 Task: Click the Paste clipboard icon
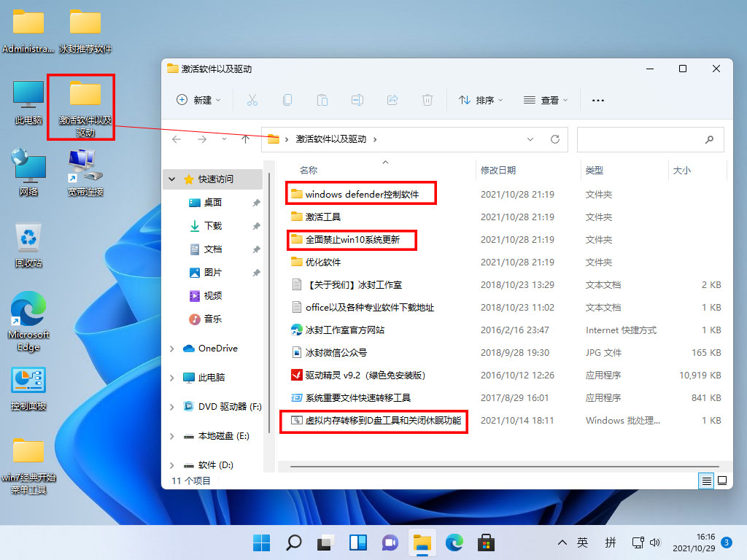[322, 100]
